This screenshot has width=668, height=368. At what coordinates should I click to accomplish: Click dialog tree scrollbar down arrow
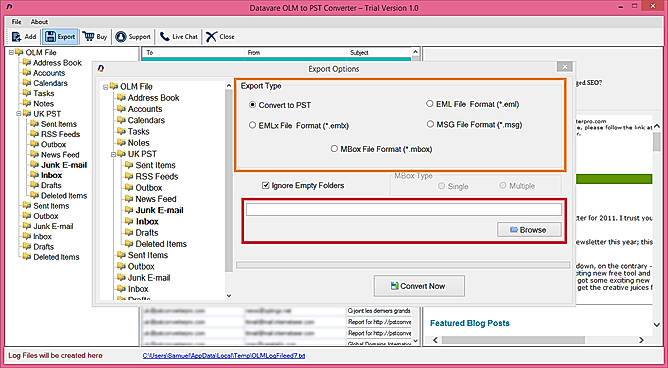[229, 296]
